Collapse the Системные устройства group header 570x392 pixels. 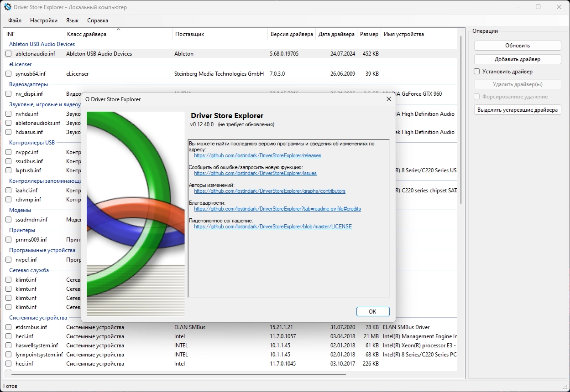(38, 318)
